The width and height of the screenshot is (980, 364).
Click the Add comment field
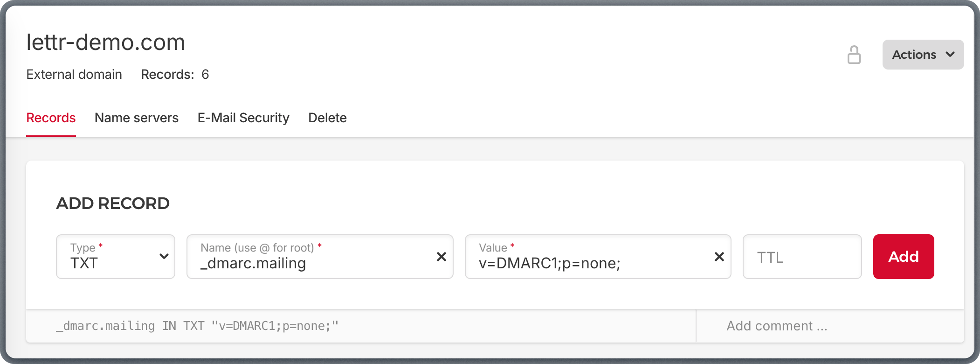[x=777, y=326]
